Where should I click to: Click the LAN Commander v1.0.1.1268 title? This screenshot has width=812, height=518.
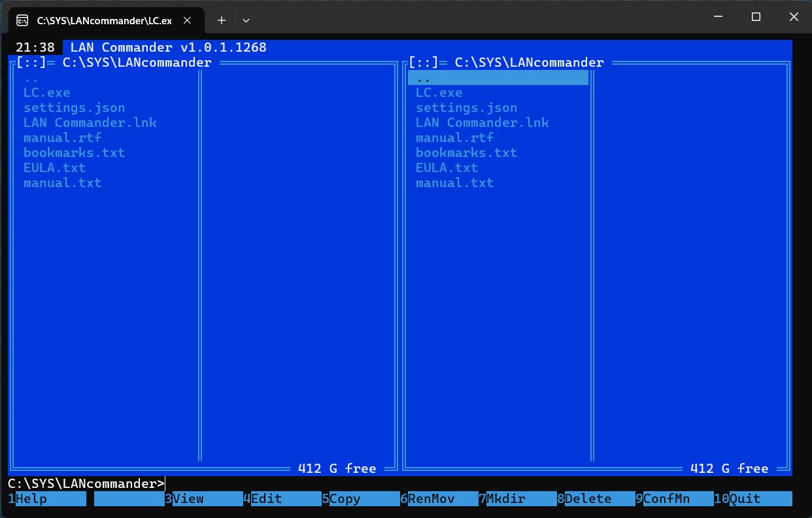click(169, 48)
